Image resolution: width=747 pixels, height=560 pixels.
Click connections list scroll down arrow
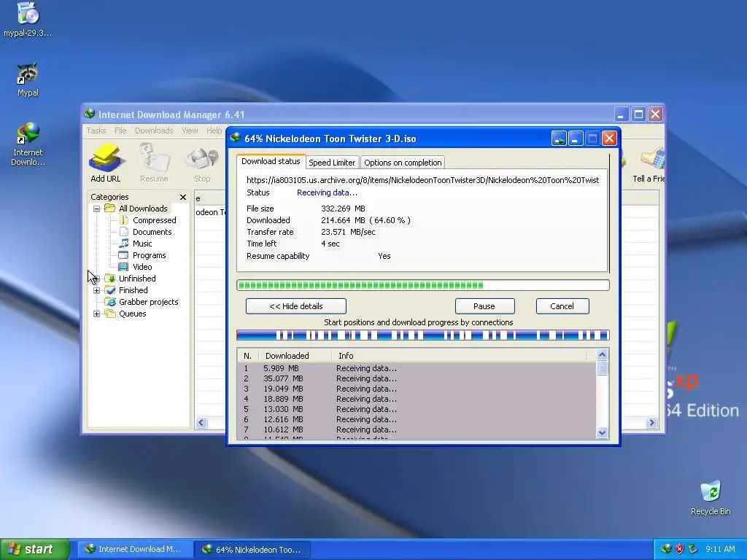[602, 432]
